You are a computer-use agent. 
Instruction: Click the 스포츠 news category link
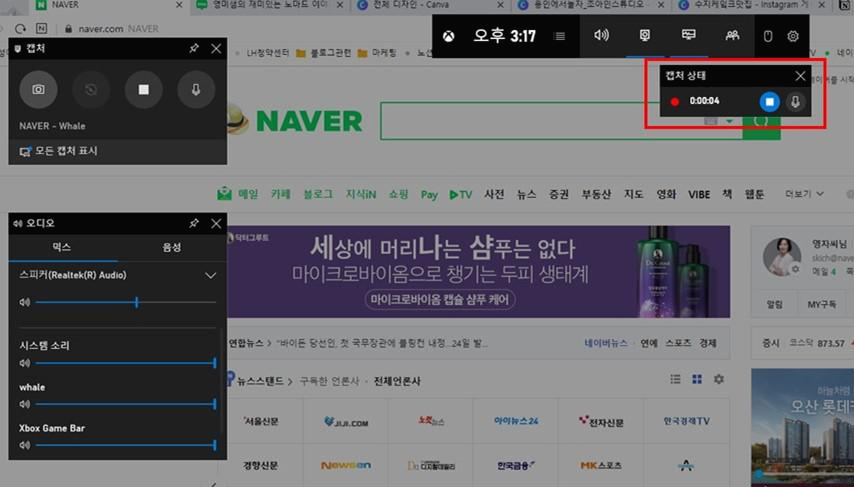click(x=679, y=343)
